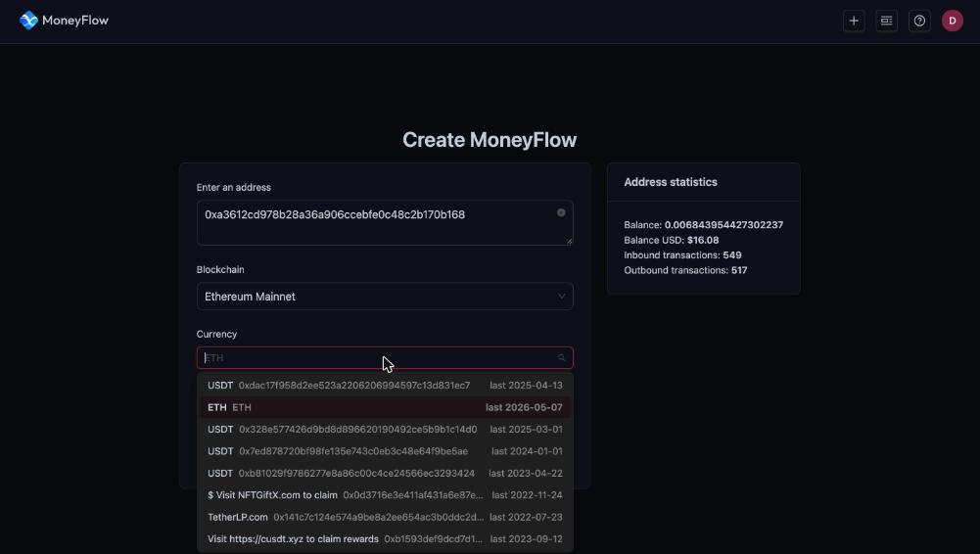
Task: Click the Blockchain field label
Action: pos(220,270)
